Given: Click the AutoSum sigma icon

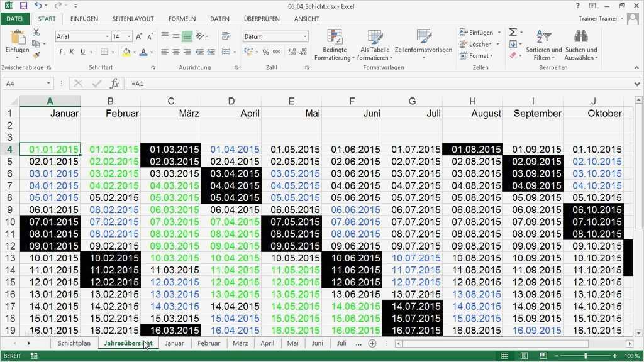Looking at the screenshot, I should (x=513, y=32).
